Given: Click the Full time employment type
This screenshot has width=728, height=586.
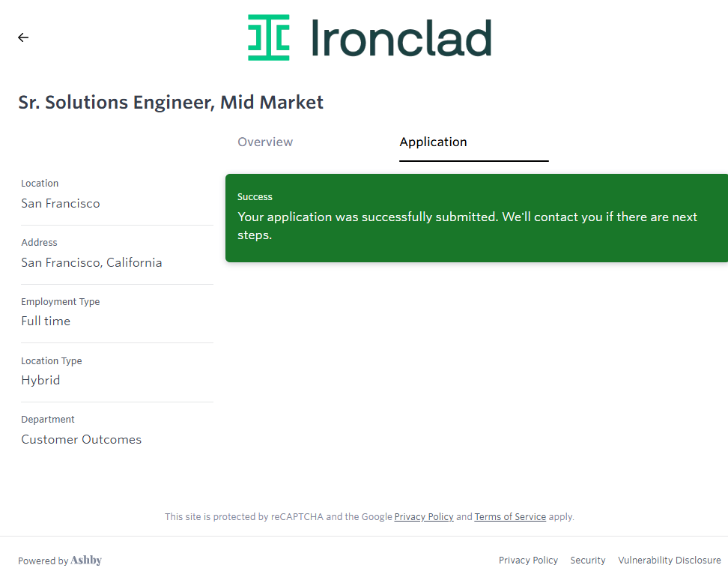Looking at the screenshot, I should pyautogui.click(x=46, y=321).
